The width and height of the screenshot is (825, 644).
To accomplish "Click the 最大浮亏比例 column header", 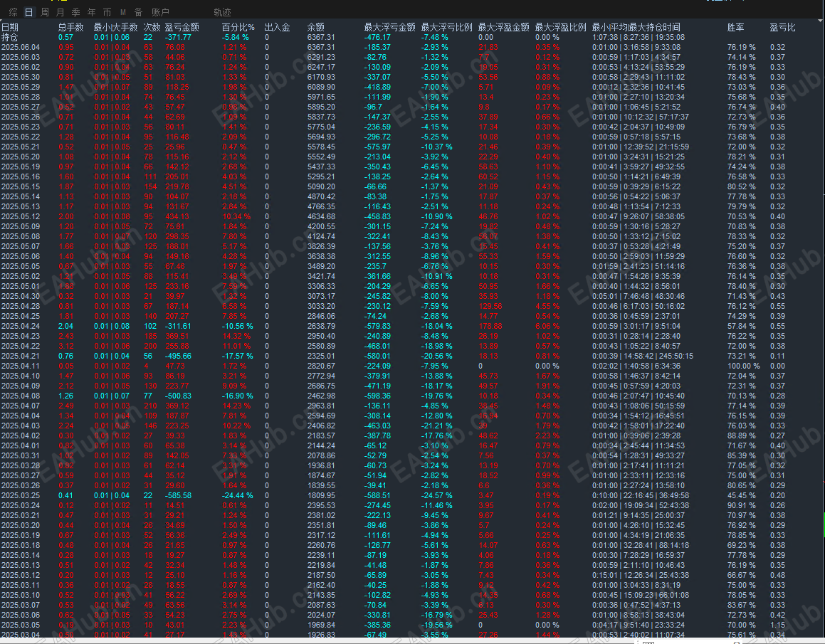I will coord(447,27).
